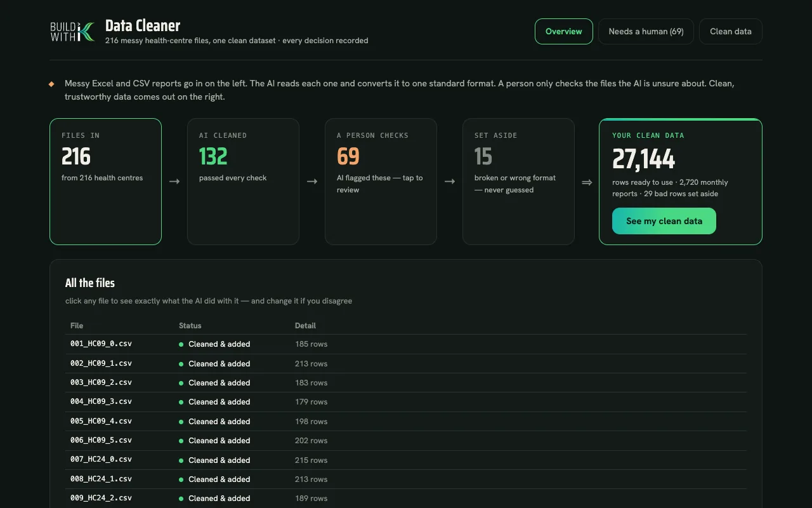Select file 008_HC24_1.csv row

point(406,479)
